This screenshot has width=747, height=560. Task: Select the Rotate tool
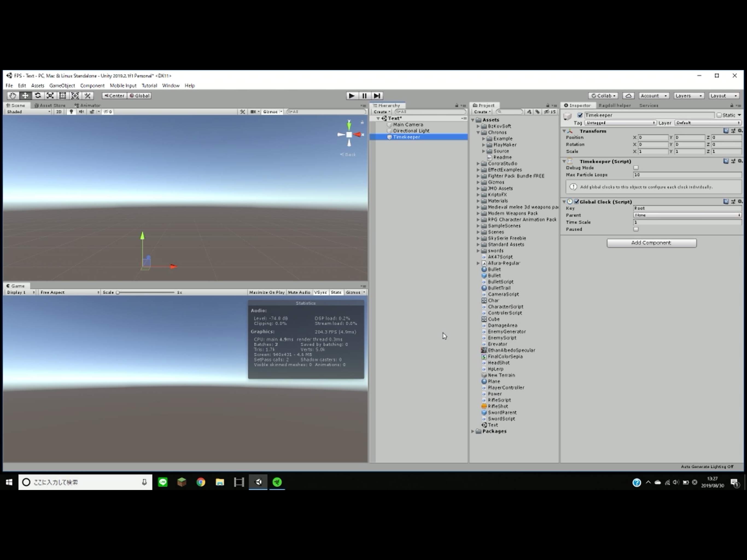(x=38, y=96)
